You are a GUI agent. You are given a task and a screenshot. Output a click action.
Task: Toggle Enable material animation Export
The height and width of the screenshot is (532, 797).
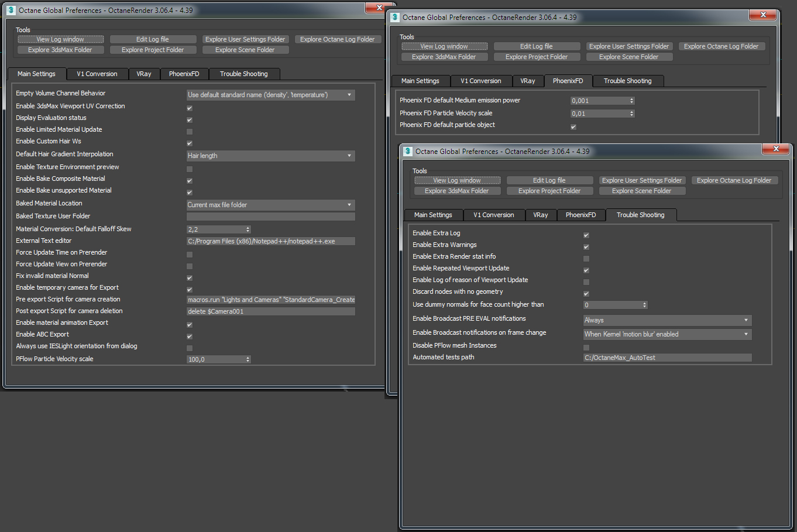point(190,325)
